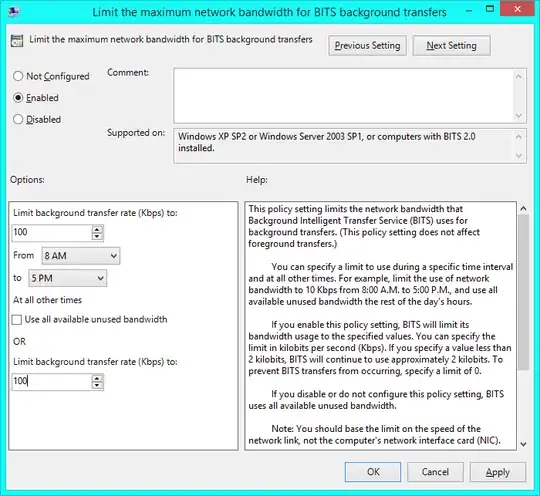Image resolution: width=540 pixels, height=496 pixels.
Task: Open the From time dropdown showing 8 AM
Action: (x=81, y=256)
